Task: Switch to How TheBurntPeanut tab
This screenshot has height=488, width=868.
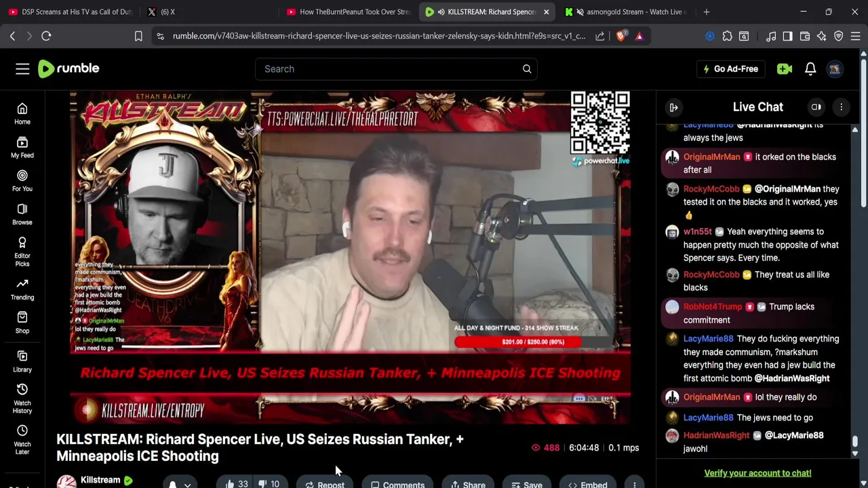Action: [348, 12]
